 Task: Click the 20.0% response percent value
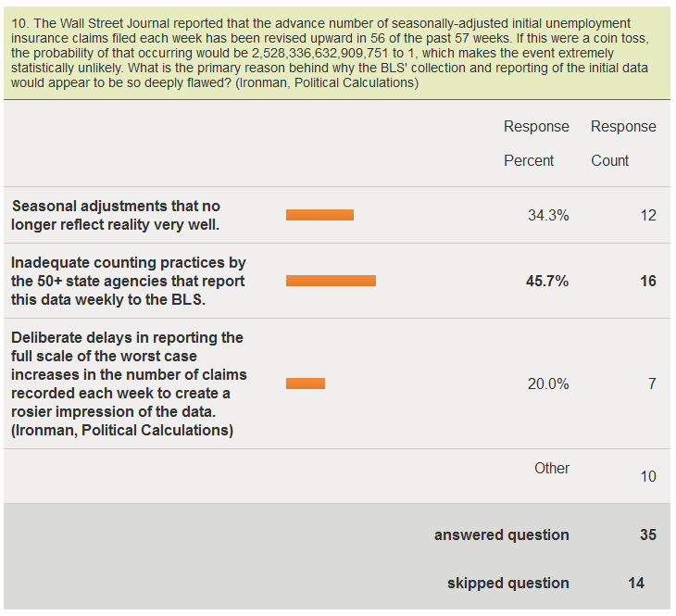click(548, 383)
